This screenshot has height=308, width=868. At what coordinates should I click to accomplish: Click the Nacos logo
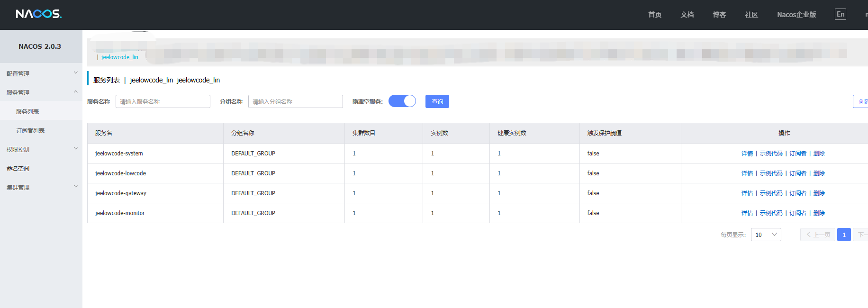tap(38, 14)
